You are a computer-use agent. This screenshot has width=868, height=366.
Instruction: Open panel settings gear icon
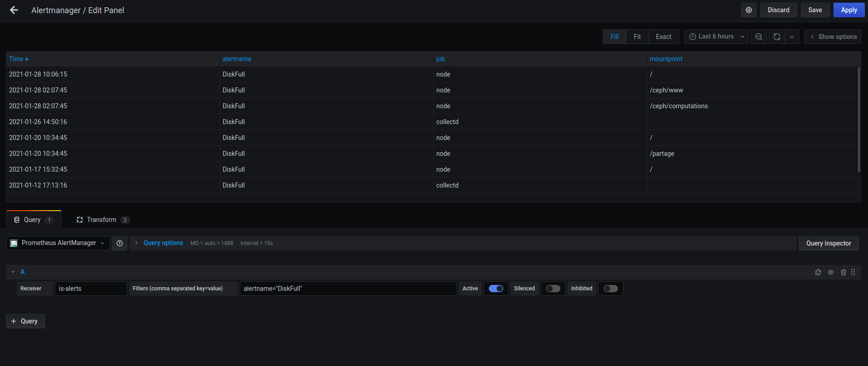749,10
